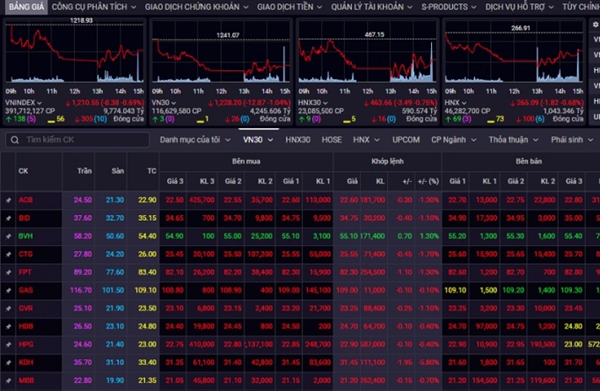Viewport: 600px width, 391px height.
Task: Expand Dịch vụ hỗ trợ menu
Action: point(519,7)
